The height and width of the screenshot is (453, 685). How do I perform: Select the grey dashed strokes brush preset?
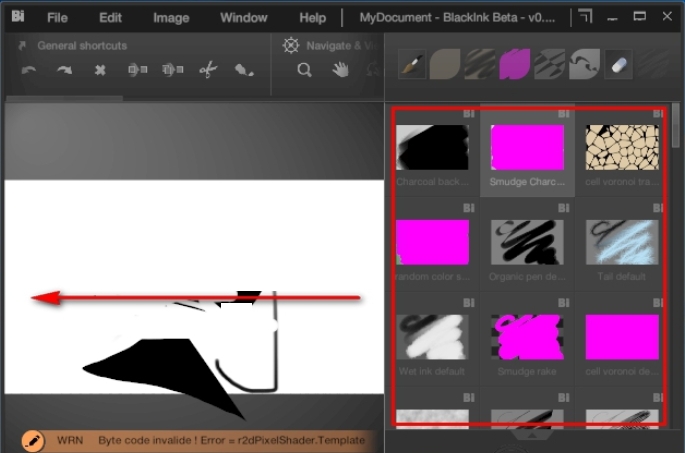click(x=550, y=65)
